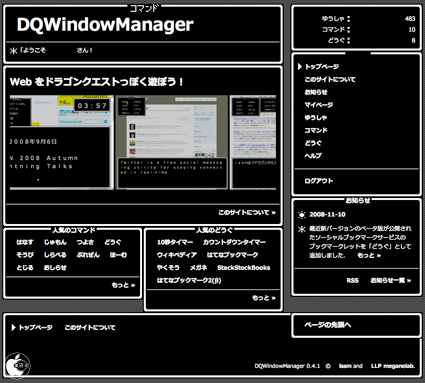The image size is (425, 383).
Task: Click the asterisk icon before ようこそ
Action: [13, 51]
